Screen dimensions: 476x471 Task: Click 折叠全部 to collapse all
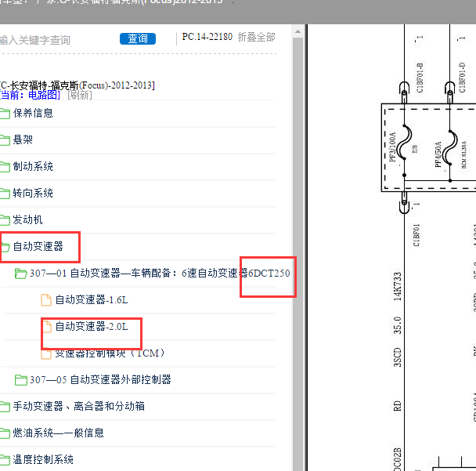point(257,37)
